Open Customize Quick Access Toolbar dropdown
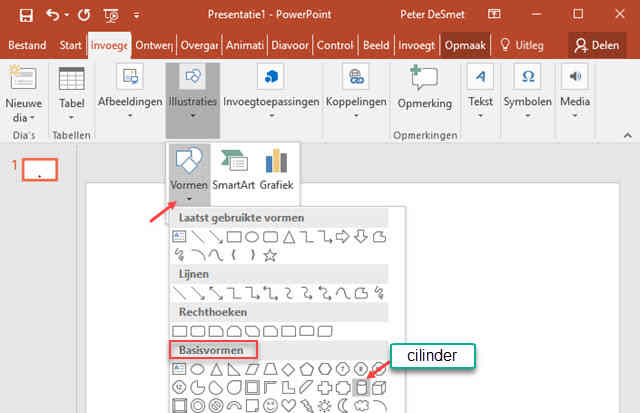640x413 pixels. (136, 16)
